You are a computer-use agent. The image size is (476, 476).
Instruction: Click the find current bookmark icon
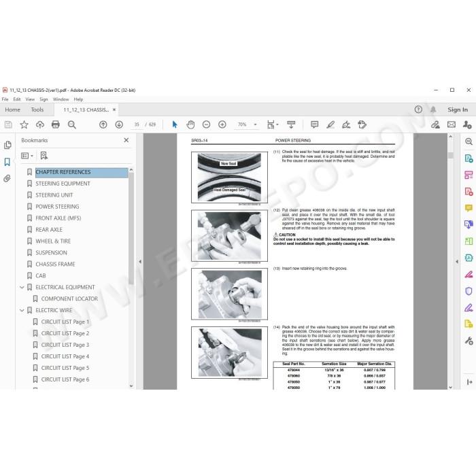44,156
